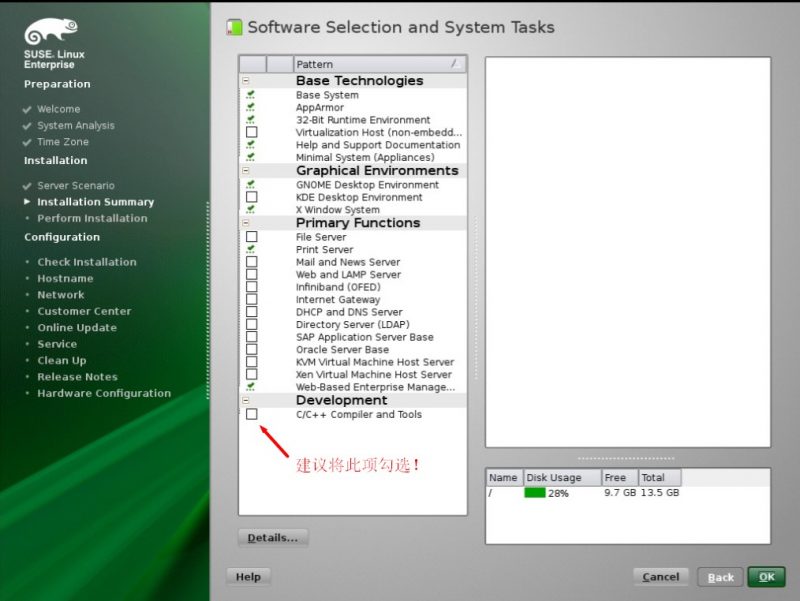Enable the C/C++ Compiler and Tools checkbox
Image resolution: width=800 pixels, height=601 pixels.
pos(251,414)
